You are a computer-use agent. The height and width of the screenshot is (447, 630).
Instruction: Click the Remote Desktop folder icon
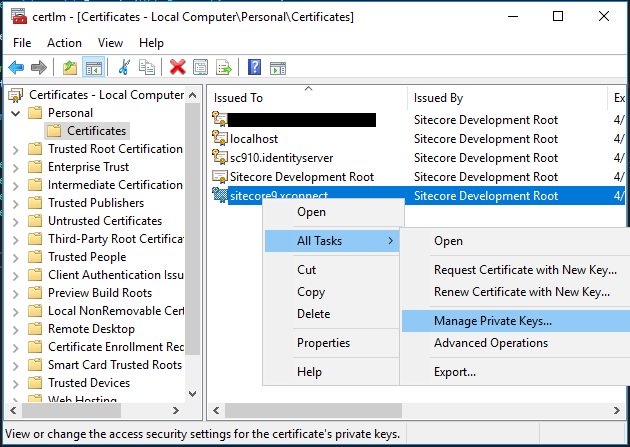coord(35,329)
